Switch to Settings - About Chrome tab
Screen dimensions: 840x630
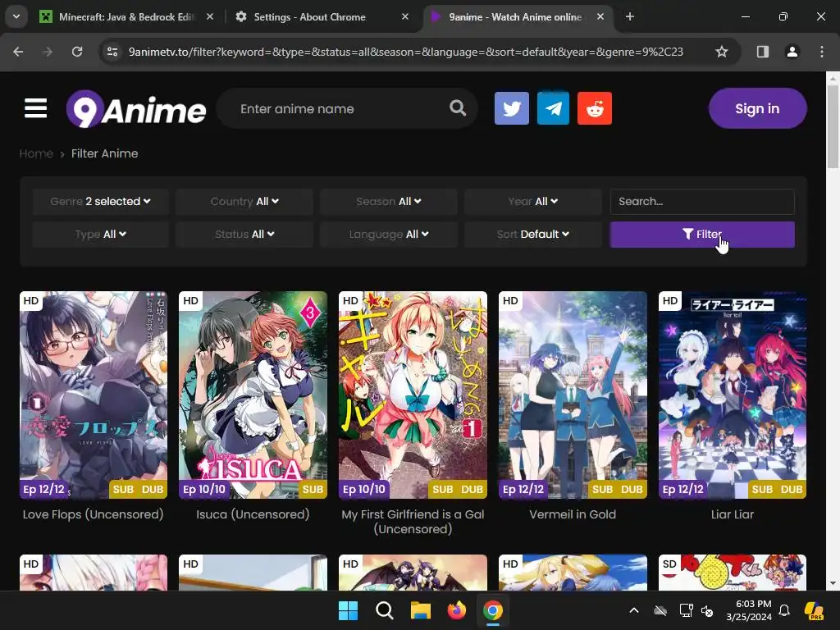click(x=322, y=16)
